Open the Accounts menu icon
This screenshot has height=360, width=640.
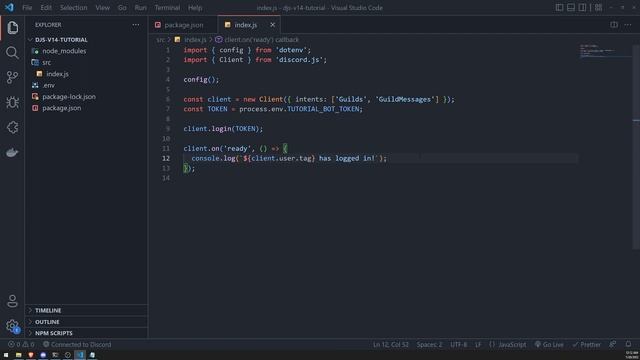coord(12,301)
